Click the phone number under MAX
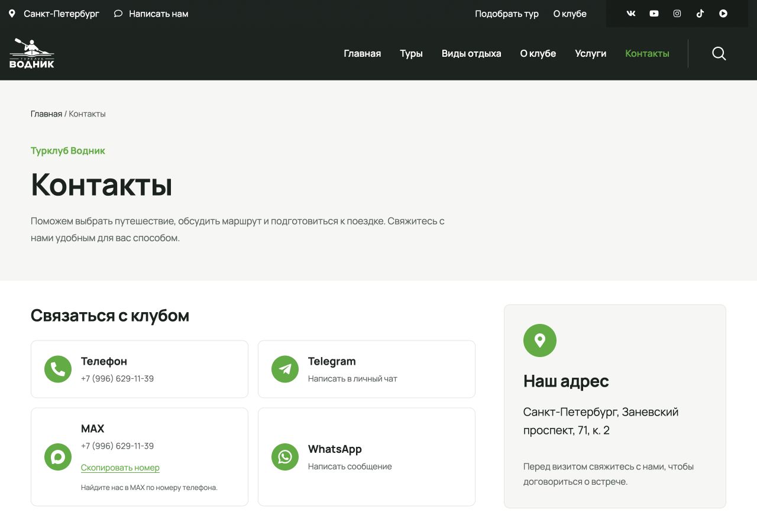The image size is (757, 532). [117, 446]
